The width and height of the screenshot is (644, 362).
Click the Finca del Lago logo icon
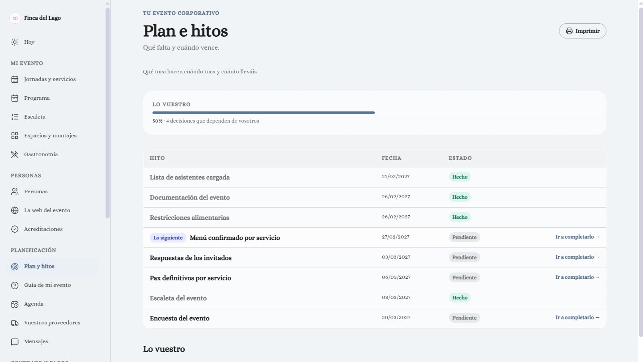(15, 18)
